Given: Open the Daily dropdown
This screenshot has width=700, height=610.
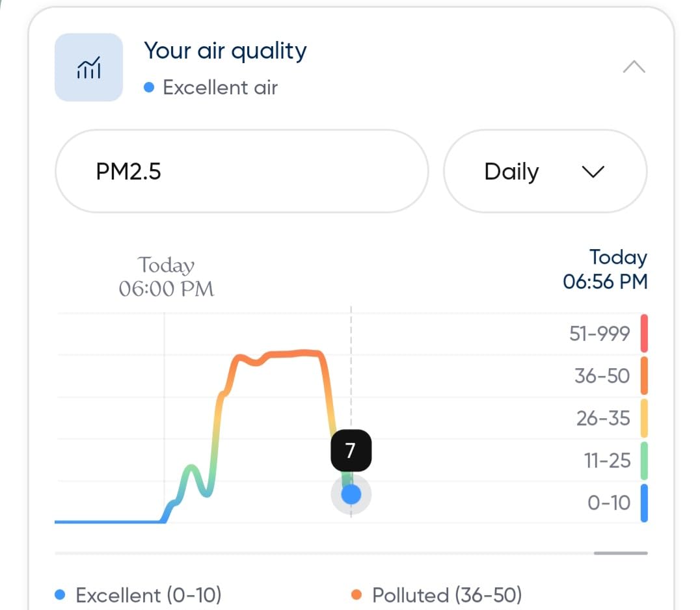Looking at the screenshot, I should coord(545,171).
